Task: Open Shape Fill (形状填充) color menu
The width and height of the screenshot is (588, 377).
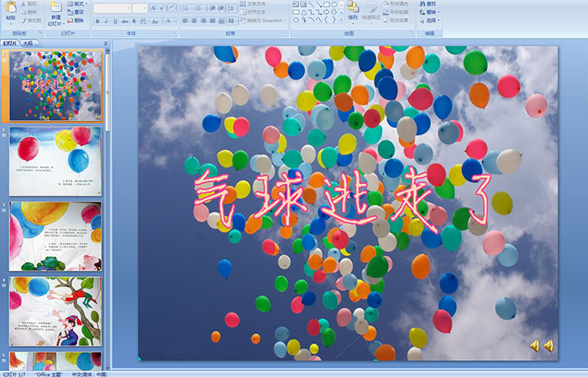Action: tap(398, 3)
